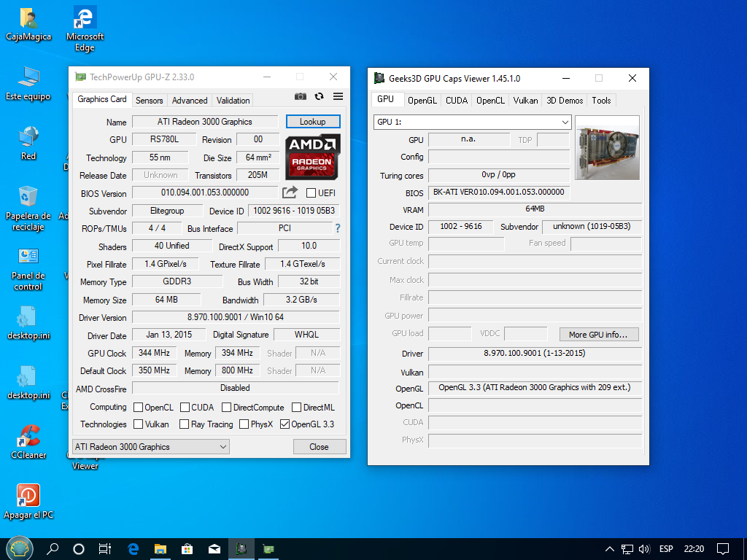Click the VRAM field showing 64MB

[x=535, y=209]
